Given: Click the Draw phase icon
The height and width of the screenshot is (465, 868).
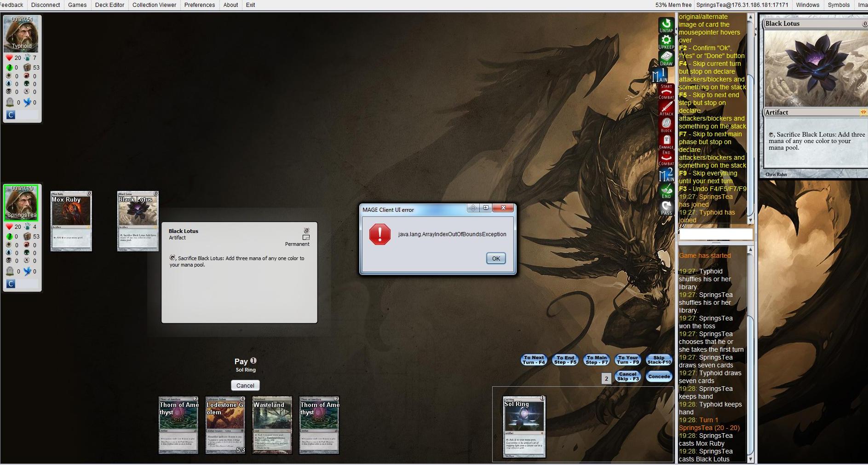Looking at the screenshot, I should click(x=666, y=58).
